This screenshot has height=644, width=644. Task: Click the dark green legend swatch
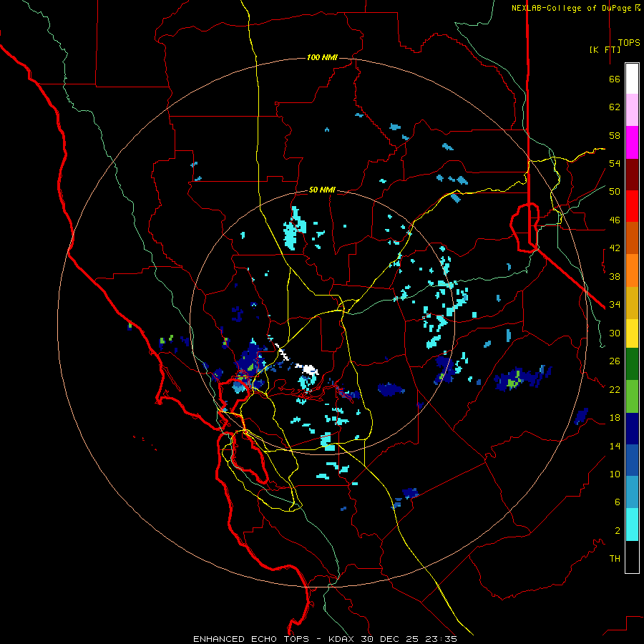coord(632,364)
